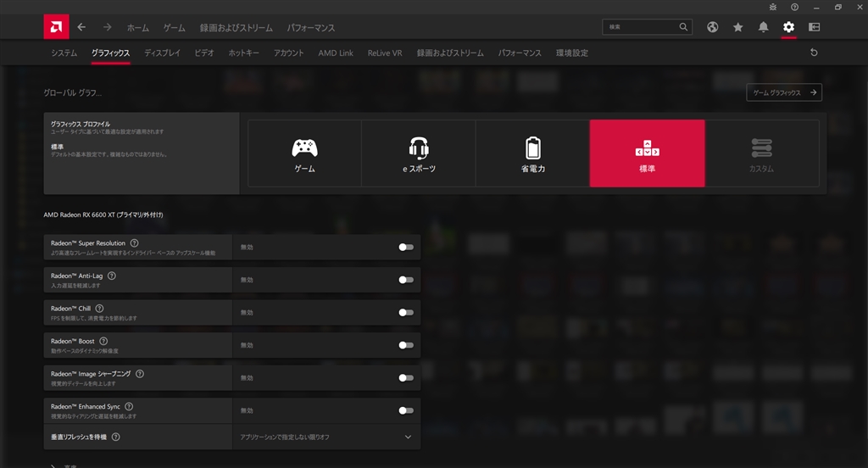Switch to 録画およびストリーム settings tab
The width and height of the screenshot is (868, 468).
[x=450, y=53]
